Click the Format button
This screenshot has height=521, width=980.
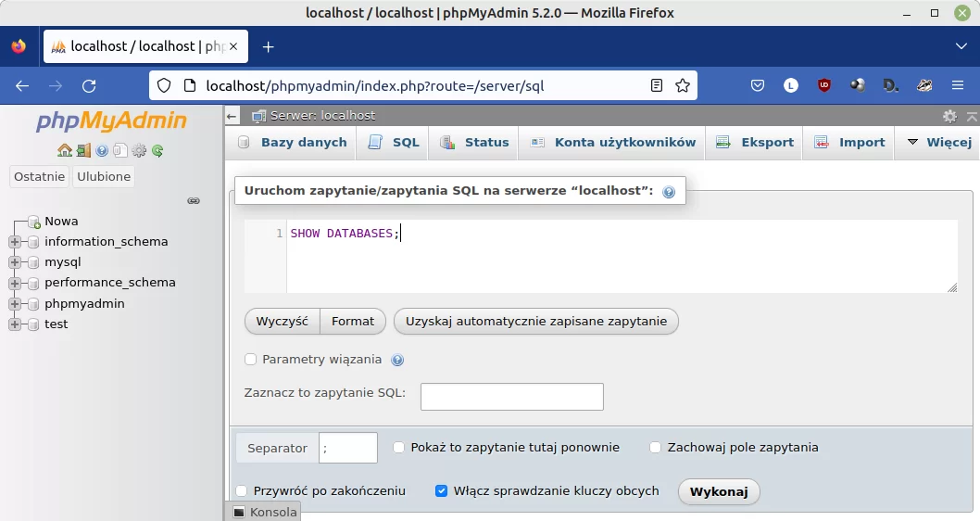pos(353,322)
